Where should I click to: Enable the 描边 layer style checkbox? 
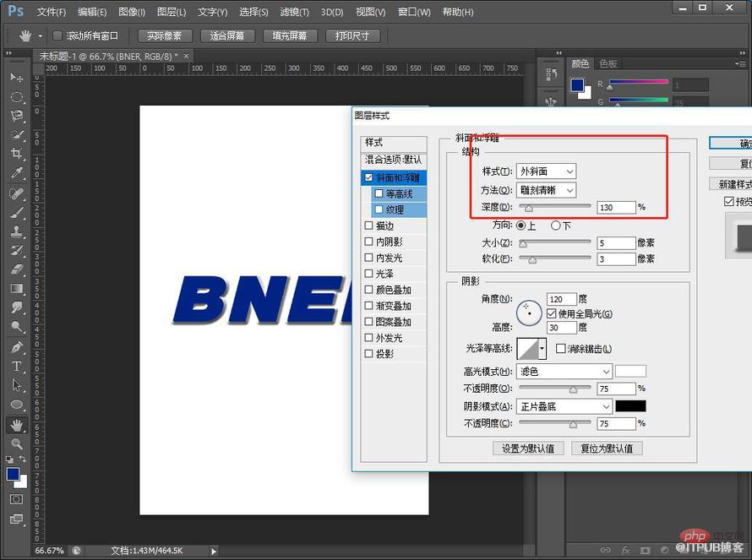368,226
